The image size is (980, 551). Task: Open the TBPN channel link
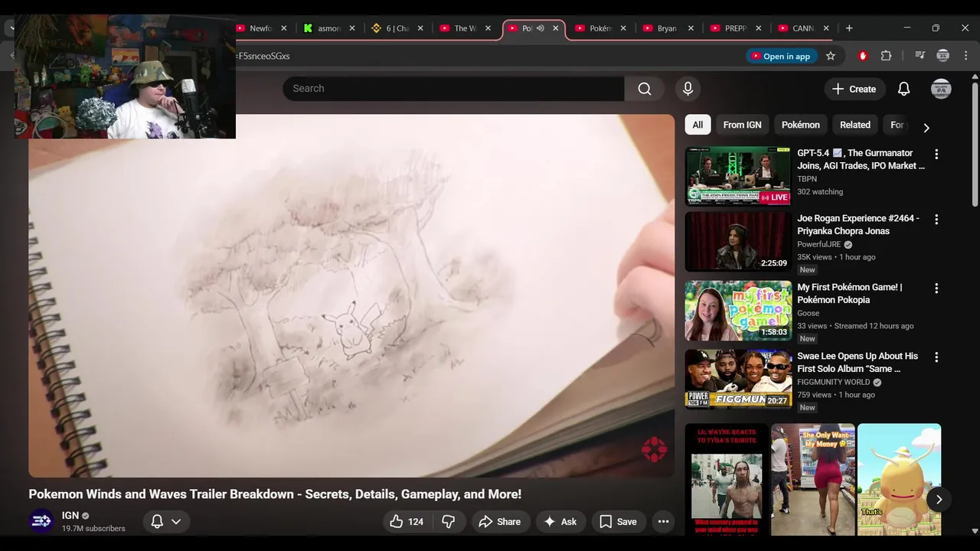807,179
